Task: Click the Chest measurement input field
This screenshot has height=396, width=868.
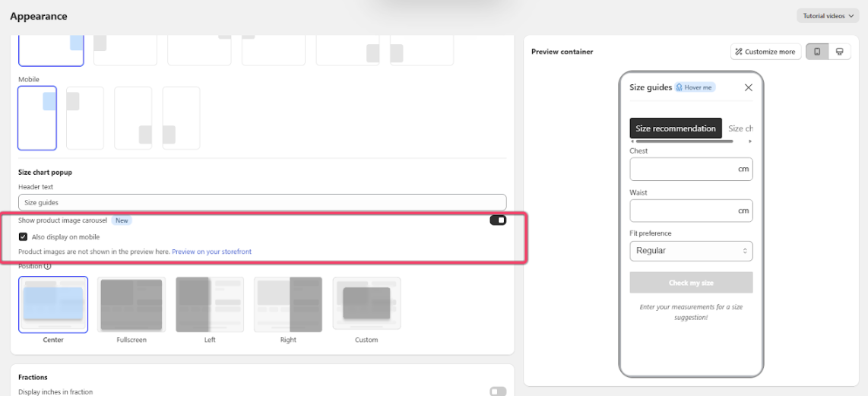Action: [691, 169]
